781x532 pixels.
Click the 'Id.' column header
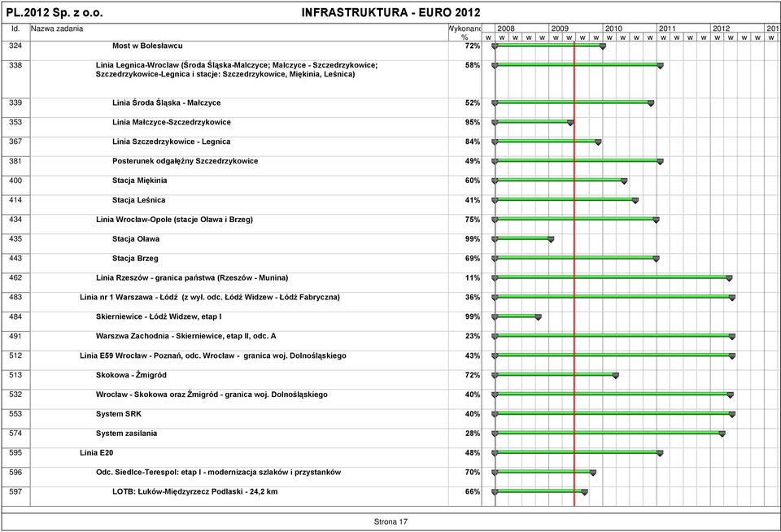coord(15,28)
